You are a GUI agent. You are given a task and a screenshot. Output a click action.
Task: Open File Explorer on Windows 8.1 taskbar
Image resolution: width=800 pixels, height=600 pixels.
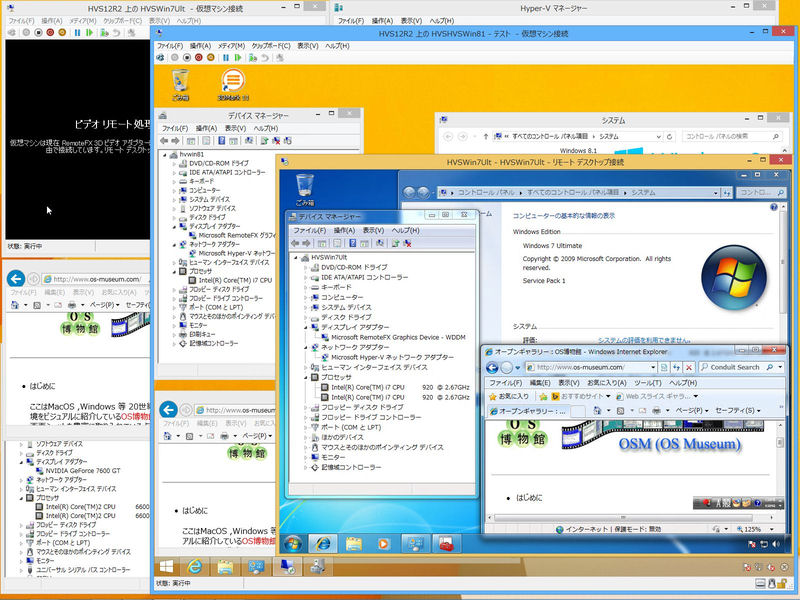[225, 566]
